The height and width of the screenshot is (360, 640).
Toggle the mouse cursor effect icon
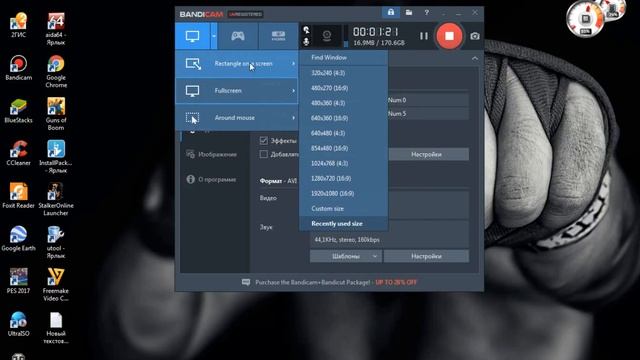(306, 30)
